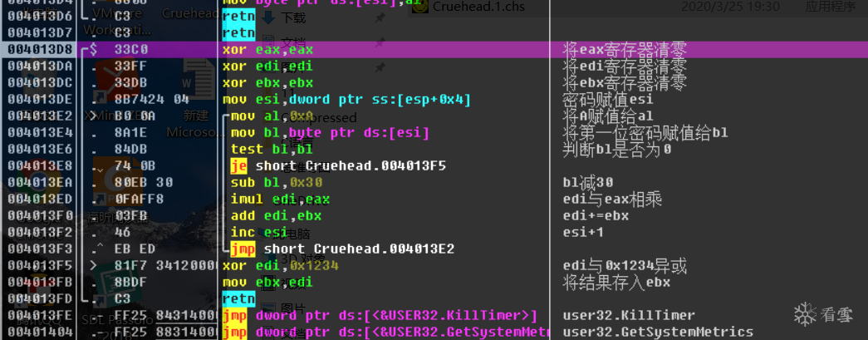Open 文档 folder in background Explorer

(293, 42)
